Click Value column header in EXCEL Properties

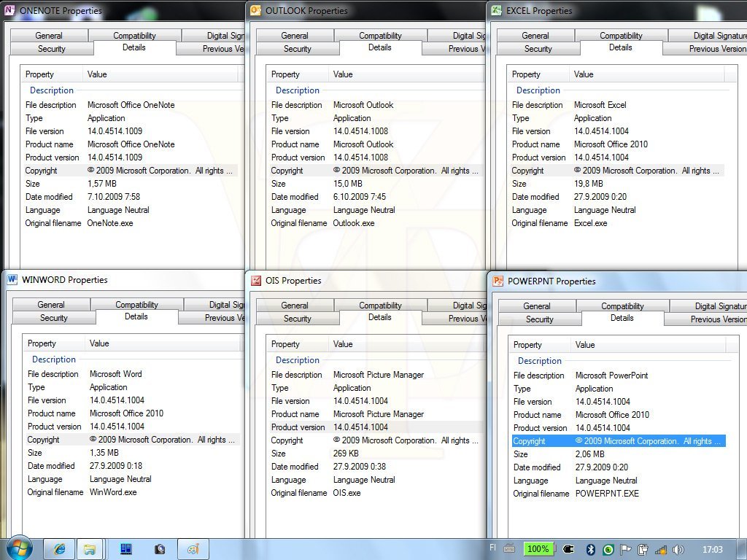click(647, 74)
